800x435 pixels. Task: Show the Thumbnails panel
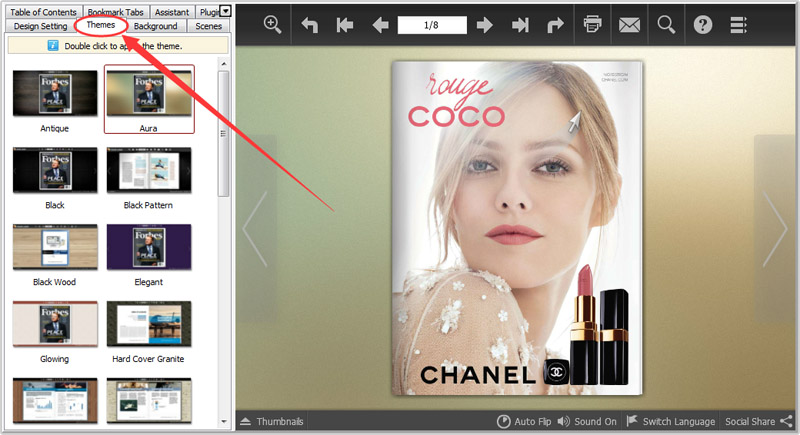(x=272, y=421)
